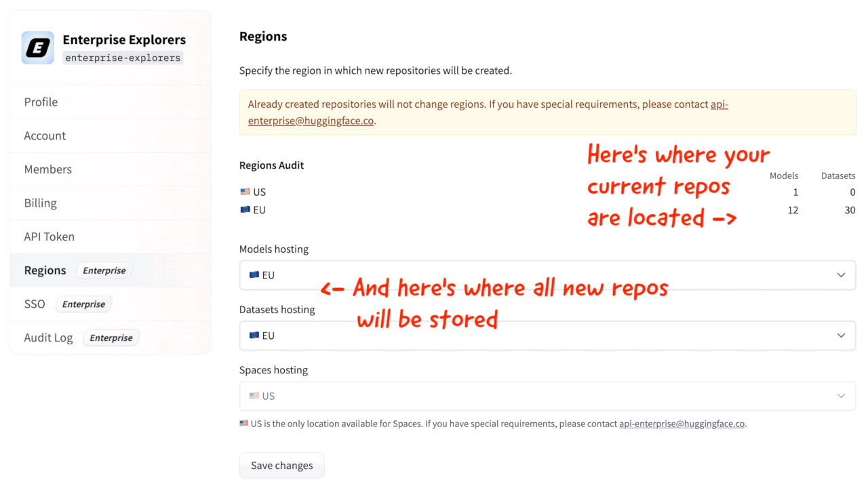The height and width of the screenshot is (488, 868).
Task: Click the EU flag in Models hosting field
Action: coord(254,275)
